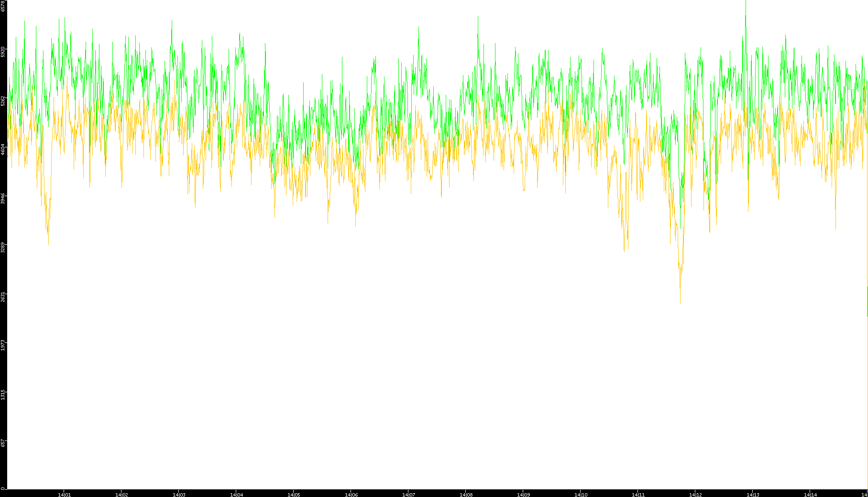
Task: Select the 14:03 label on the time axis
Action: (179, 495)
